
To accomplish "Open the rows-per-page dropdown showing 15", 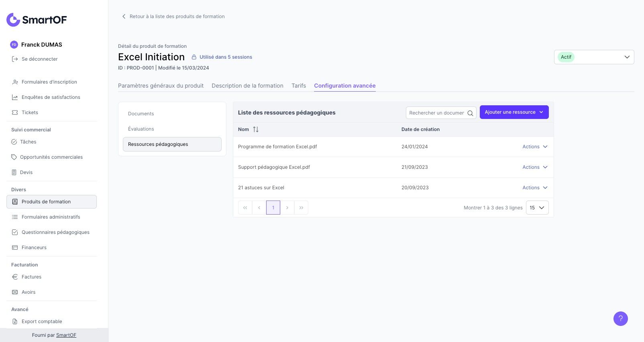I will (537, 208).
